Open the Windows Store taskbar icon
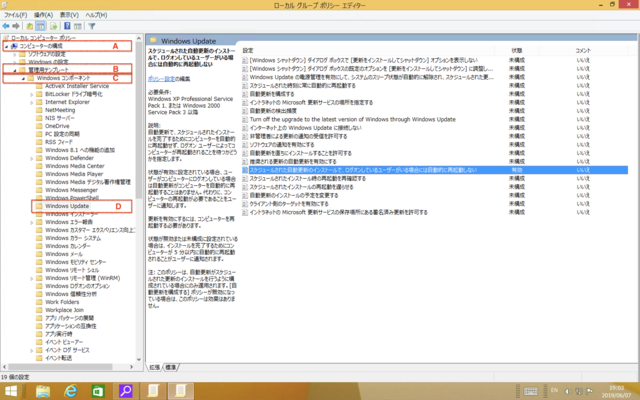This screenshot has height=400, width=640. (x=99, y=389)
